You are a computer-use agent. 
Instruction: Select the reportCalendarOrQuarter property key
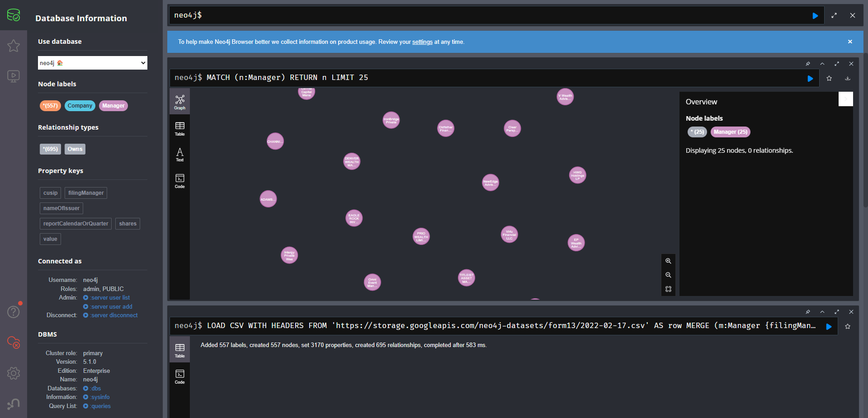click(x=75, y=224)
